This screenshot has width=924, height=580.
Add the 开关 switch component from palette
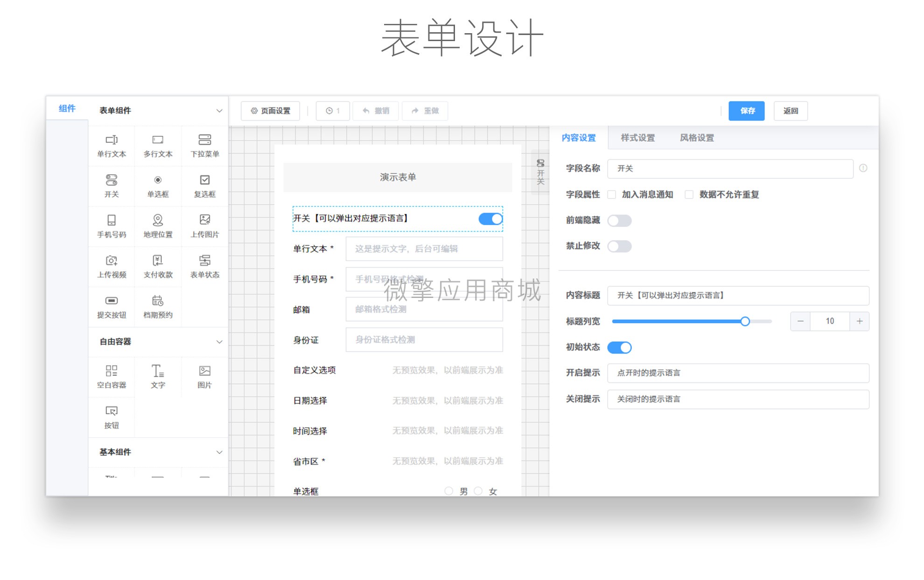(x=112, y=186)
